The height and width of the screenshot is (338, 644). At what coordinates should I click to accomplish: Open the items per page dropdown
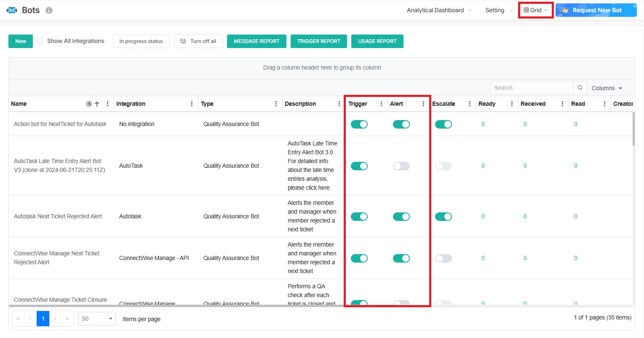(x=96, y=319)
